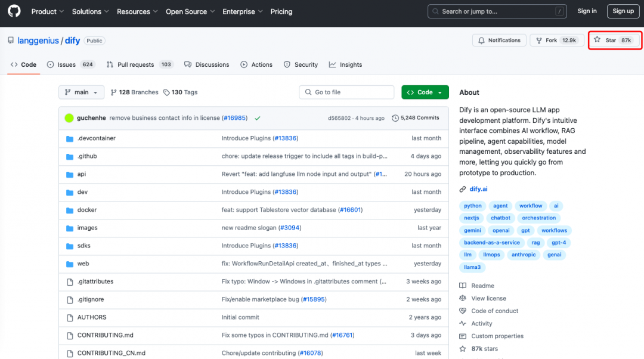The image size is (644, 359).
Task: Switch to the Issues tab
Action: 71,64
